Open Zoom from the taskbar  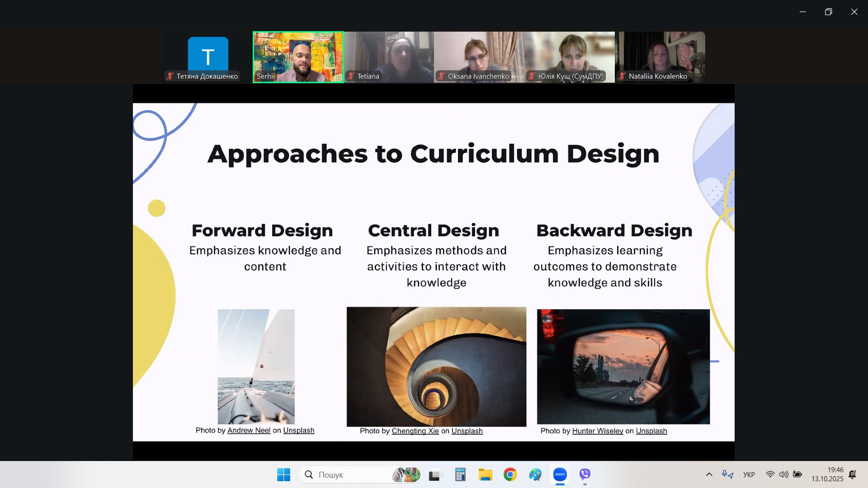[560, 474]
